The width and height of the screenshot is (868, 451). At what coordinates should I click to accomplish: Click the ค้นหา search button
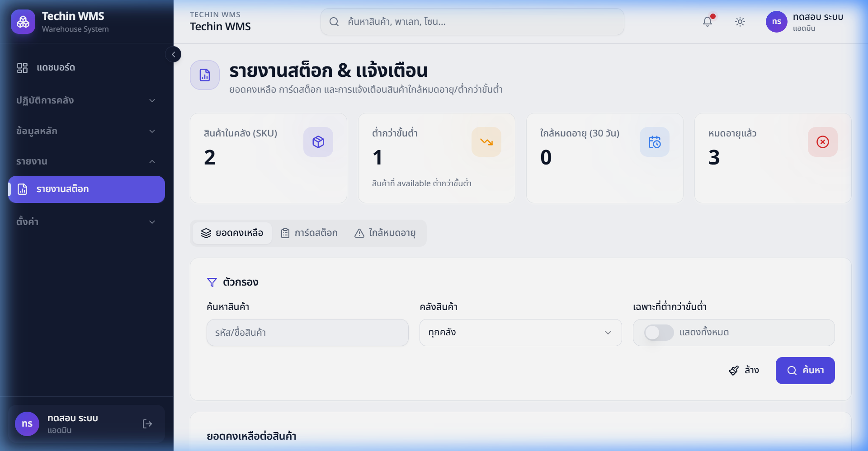point(805,371)
